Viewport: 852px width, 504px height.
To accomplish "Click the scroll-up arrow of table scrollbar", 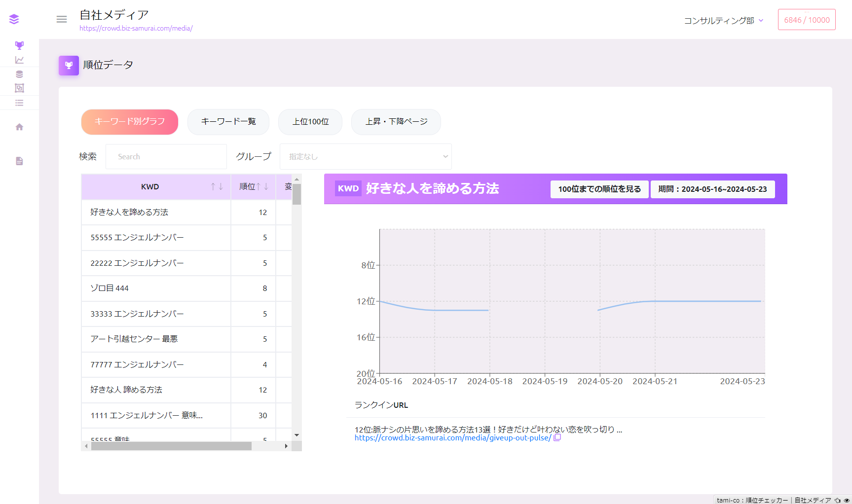I will click(296, 179).
